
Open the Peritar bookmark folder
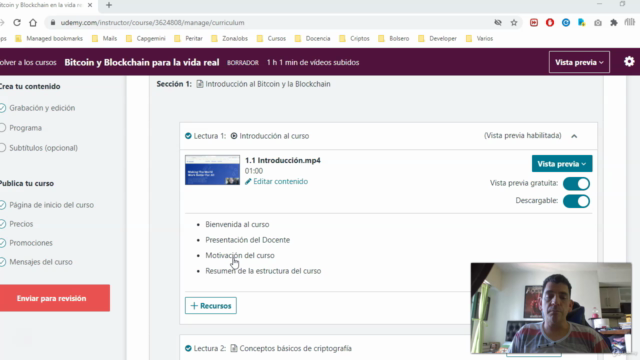189,38
